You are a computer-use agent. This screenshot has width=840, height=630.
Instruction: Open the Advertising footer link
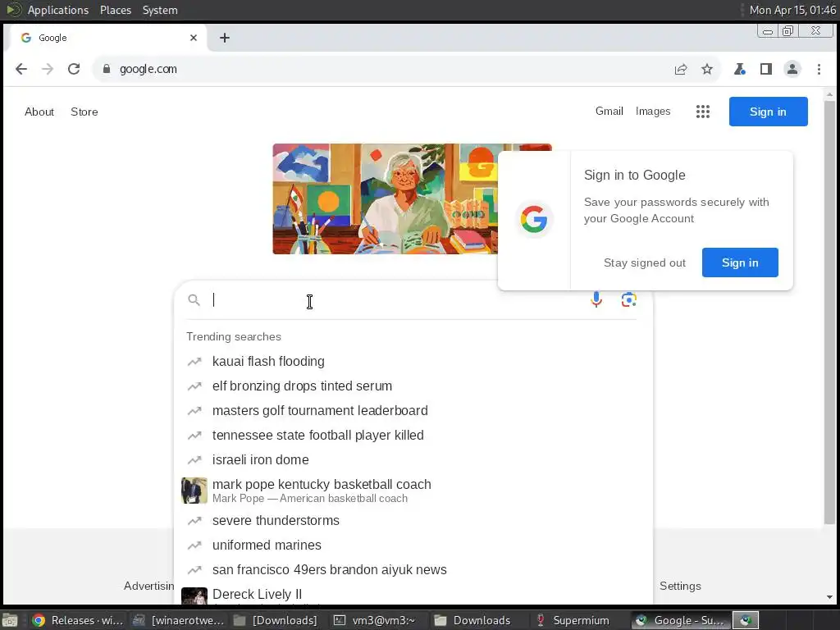pos(149,586)
